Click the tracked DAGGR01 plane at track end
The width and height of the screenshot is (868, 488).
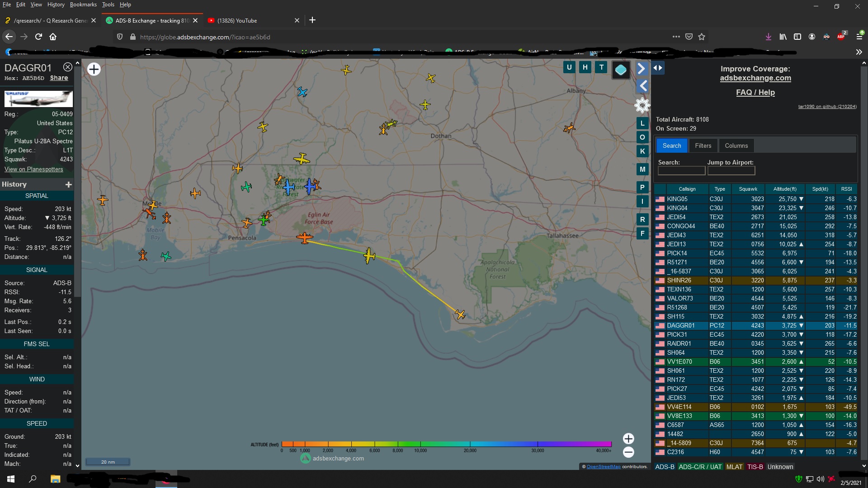point(460,314)
